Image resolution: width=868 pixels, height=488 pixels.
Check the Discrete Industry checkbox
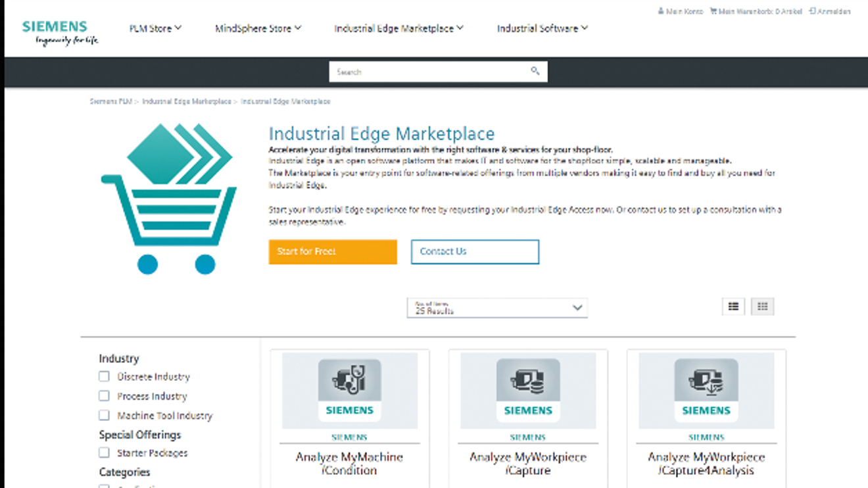coord(104,377)
